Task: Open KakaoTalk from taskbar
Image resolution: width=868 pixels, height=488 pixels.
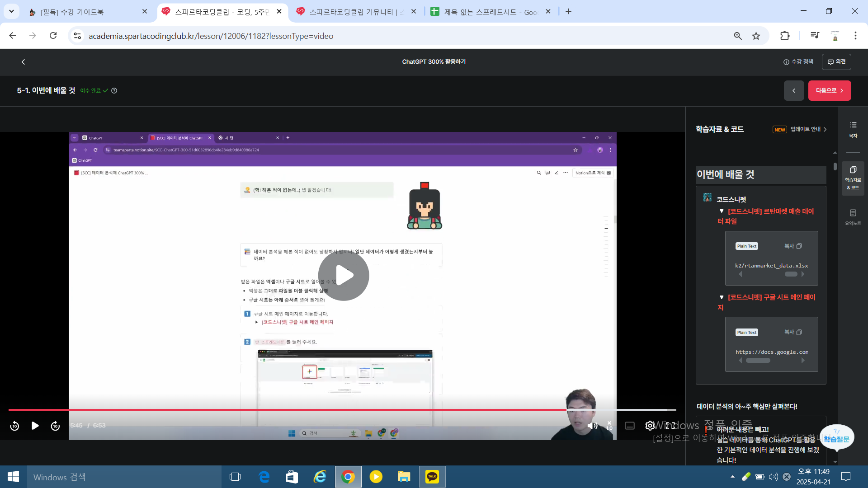Action: coord(432,477)
